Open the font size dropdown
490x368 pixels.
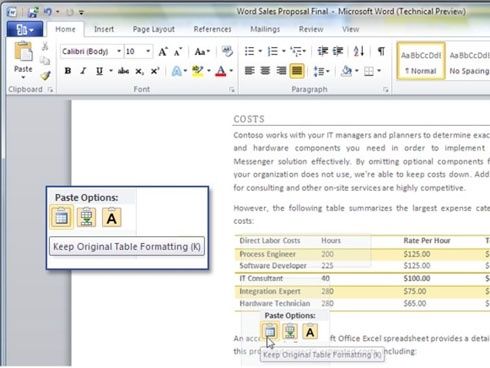(x=148, y=51)
